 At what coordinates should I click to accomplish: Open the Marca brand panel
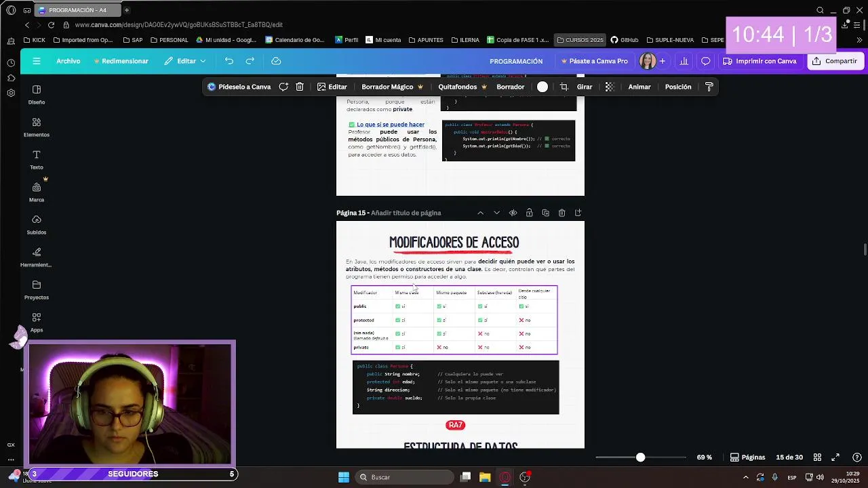pos(37,192)
